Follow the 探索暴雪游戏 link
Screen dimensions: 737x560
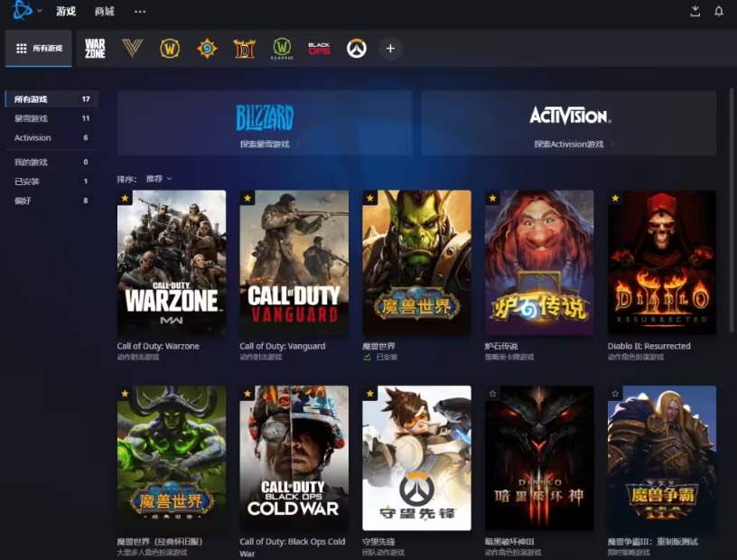click(x=265, y=144)
